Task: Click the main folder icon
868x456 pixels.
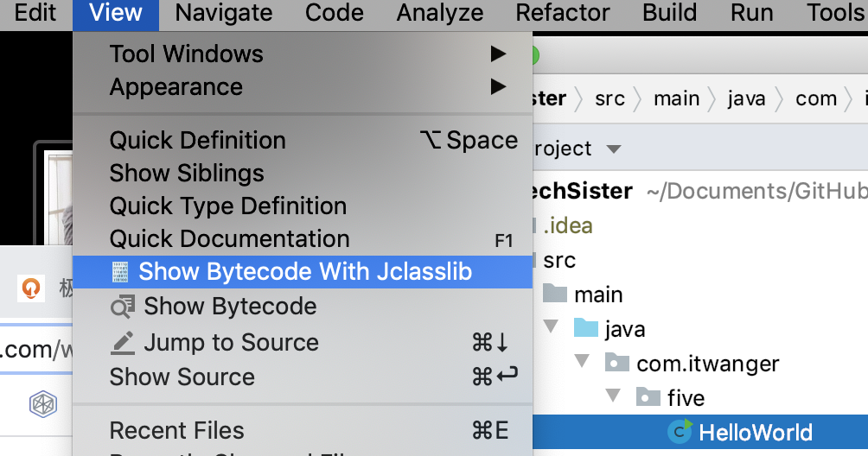Action: (x=555, y=294)
